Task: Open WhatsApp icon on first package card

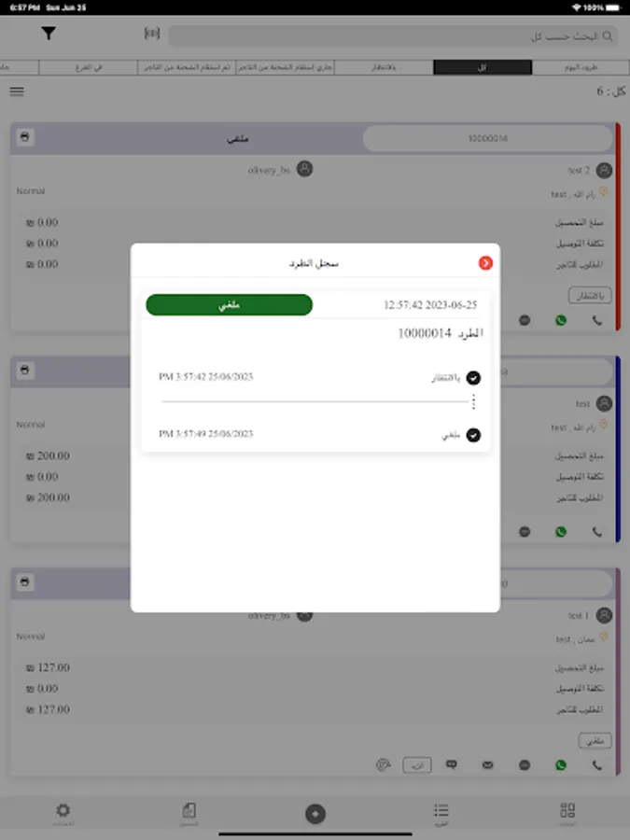Action: tap(561, 320)
